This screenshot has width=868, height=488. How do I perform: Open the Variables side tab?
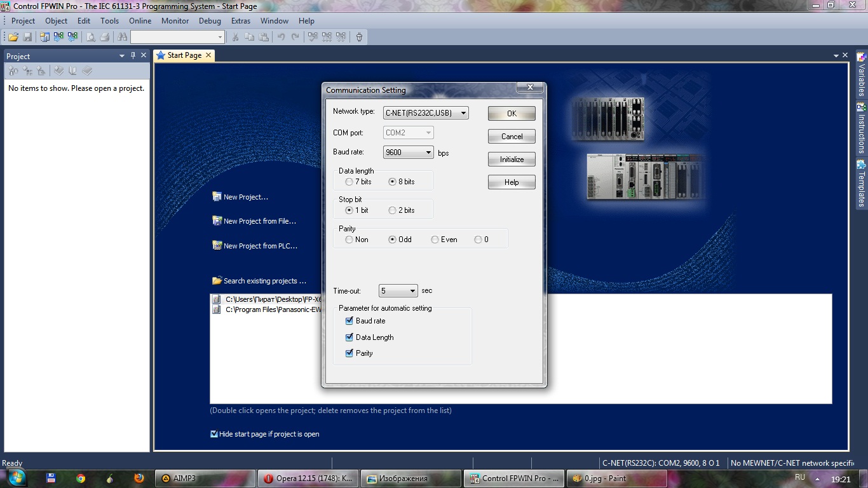pos(862,74)
